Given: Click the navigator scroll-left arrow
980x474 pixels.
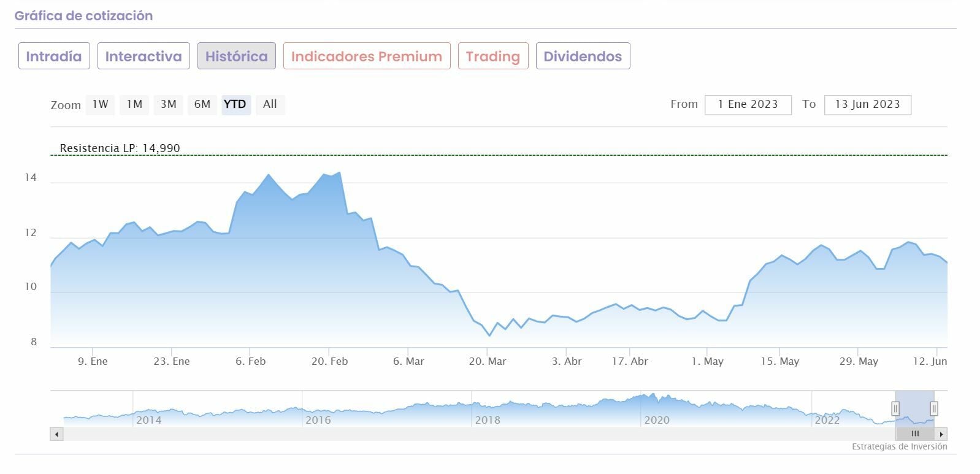Looking at the screenshot, I should (x=56, y=434).
